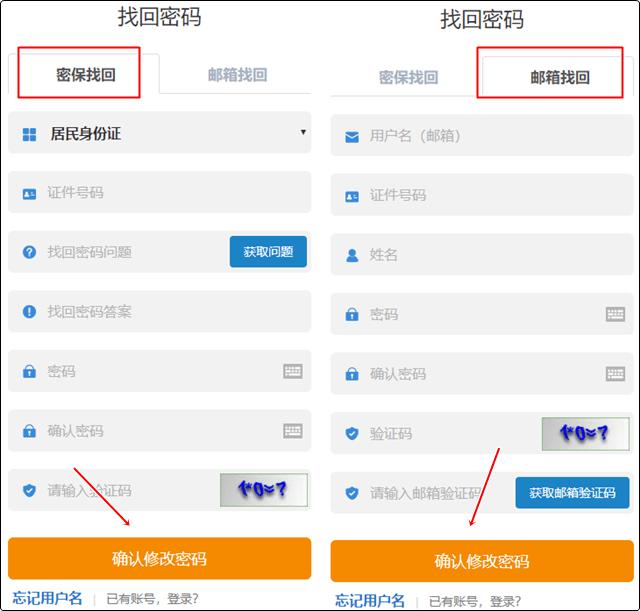Viewport: 640px width, 611px height.
Task: Click ID card icon in right panel
Action: (x=352, y=197)
